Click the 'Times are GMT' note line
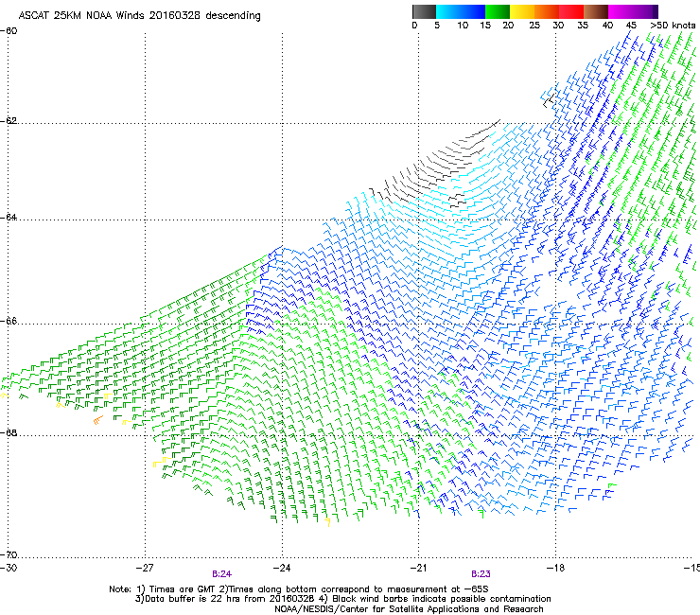 (299, 589)
